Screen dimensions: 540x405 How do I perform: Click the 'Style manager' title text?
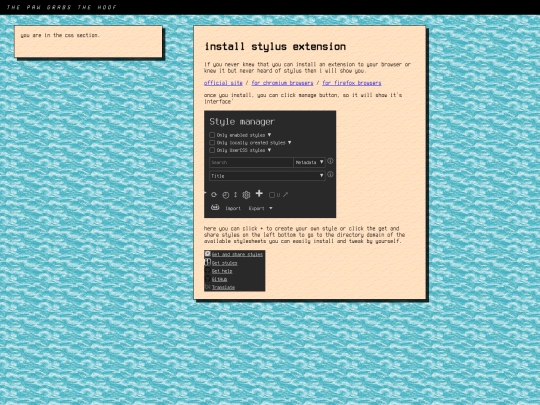(x=242, y=122)
